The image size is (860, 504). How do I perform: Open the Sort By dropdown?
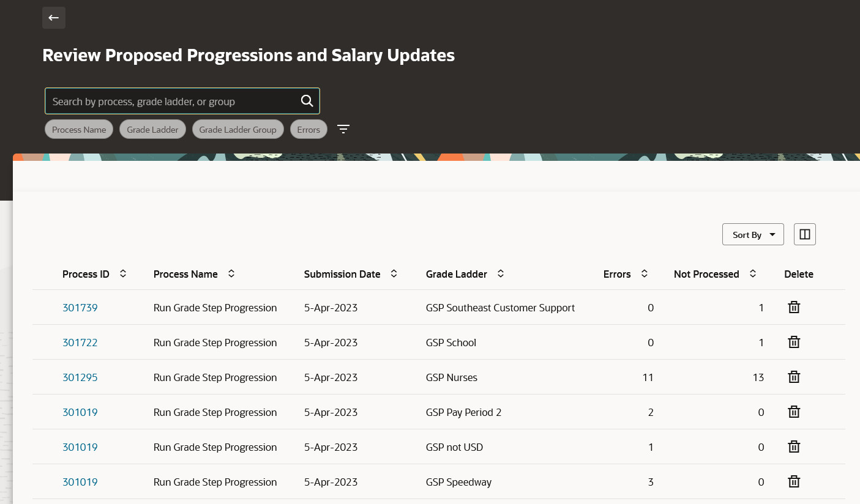click(753, 234)
